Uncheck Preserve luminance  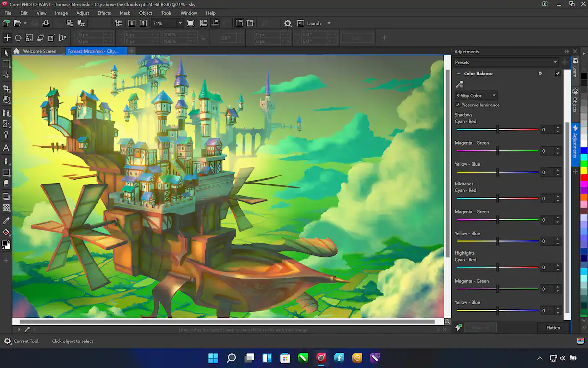[x=457, y=105]
